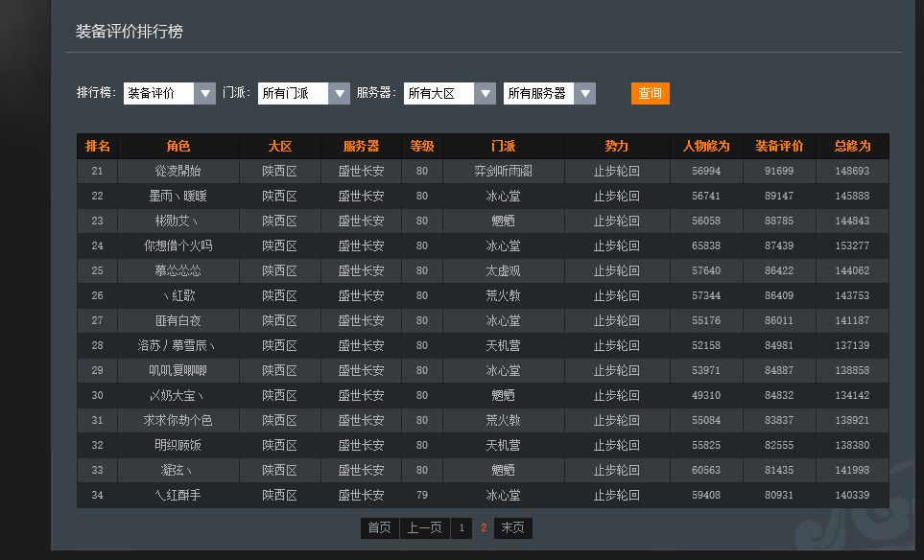
Task: Click faction 弈剑听雨阁 in row 21
Action: pyautogui.click(x=503, y=171)
